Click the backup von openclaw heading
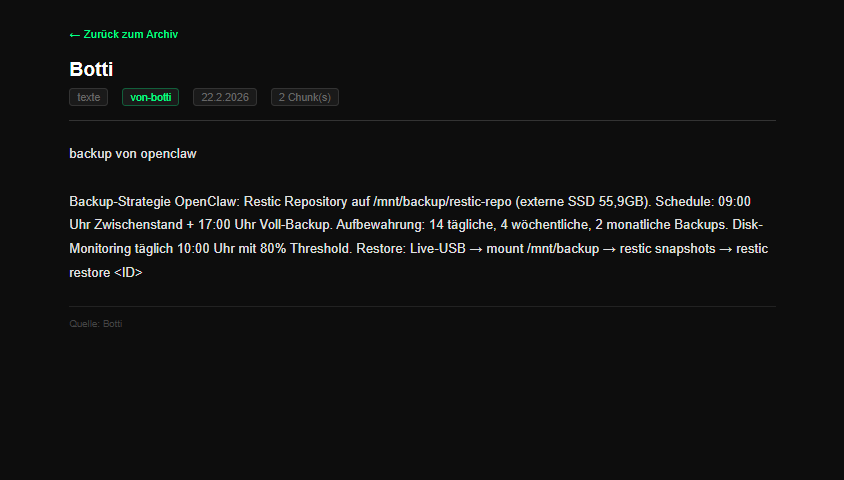 [133, 153]
